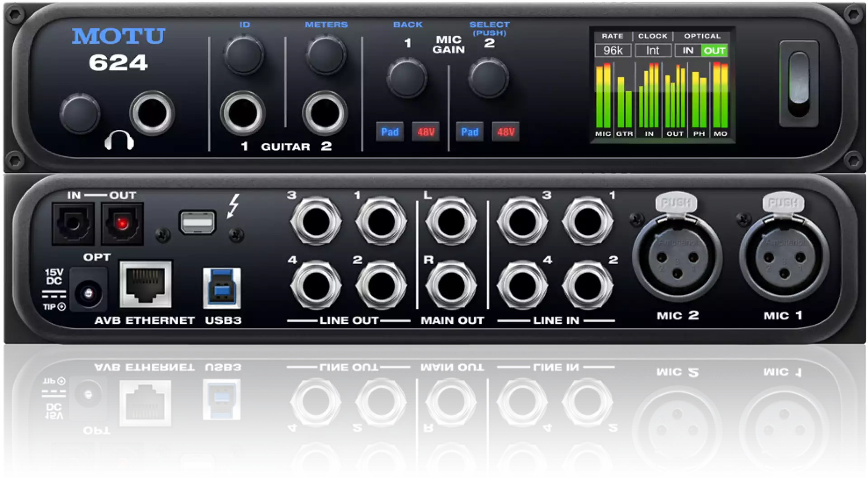The width and height of the screenshot is (868, 487).
Task: Click Line In jack 2
Action: pos(587,286)
